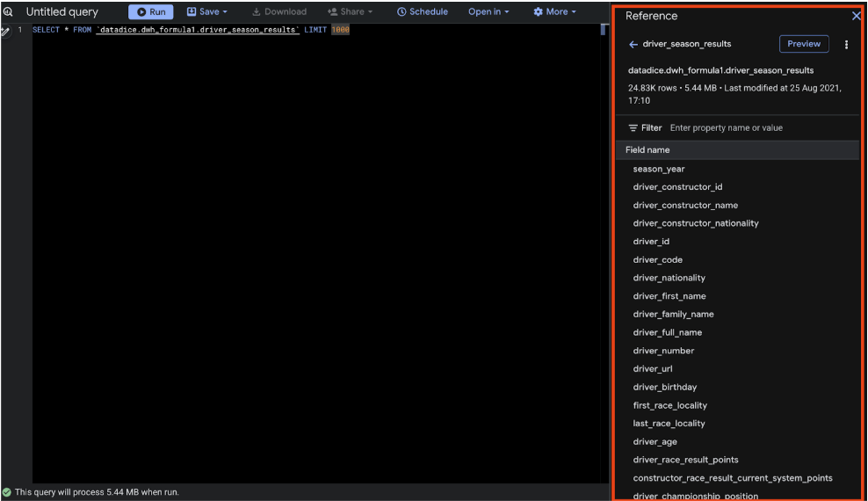The image size is (868, 501).
Task: Open the Share dropdown
Action: pos(350,12)
